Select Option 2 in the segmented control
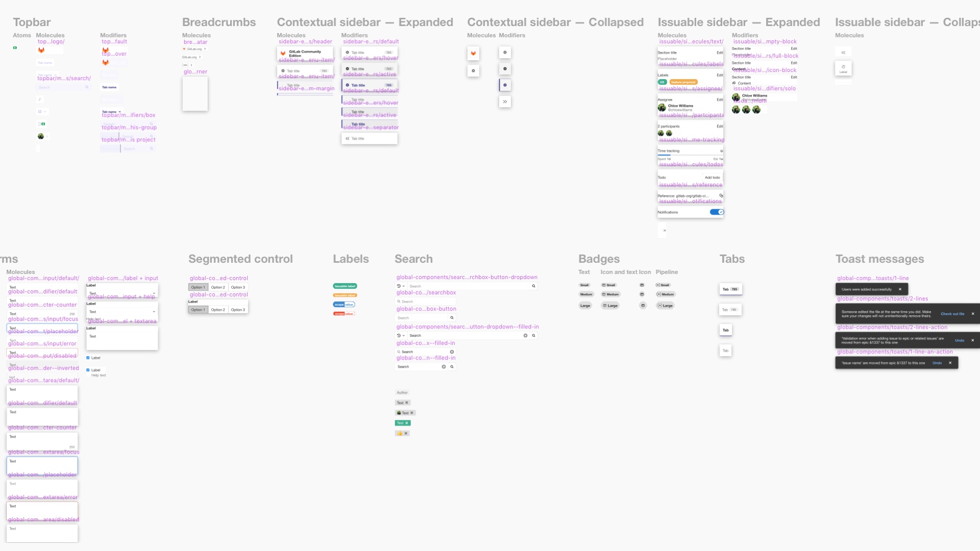 tap(218, 287)
